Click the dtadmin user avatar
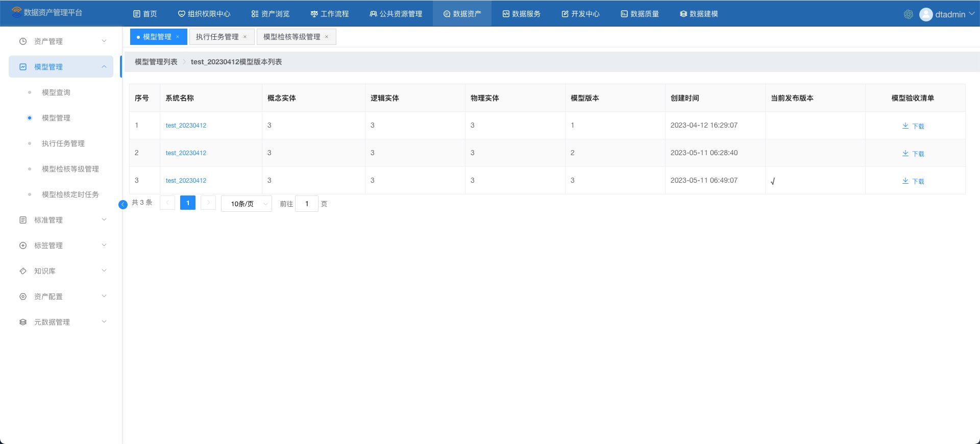980x444 pixels. [926, 14]
